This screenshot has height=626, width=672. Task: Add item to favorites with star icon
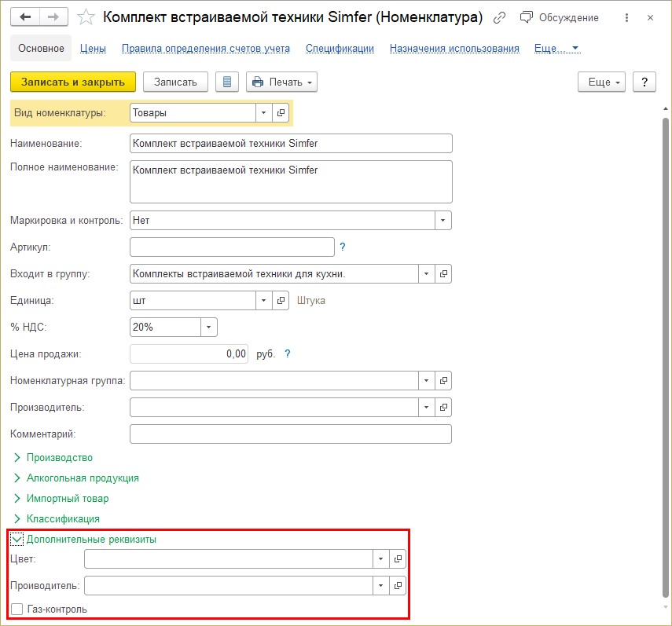pyautogui.click(x=86, y=17)
